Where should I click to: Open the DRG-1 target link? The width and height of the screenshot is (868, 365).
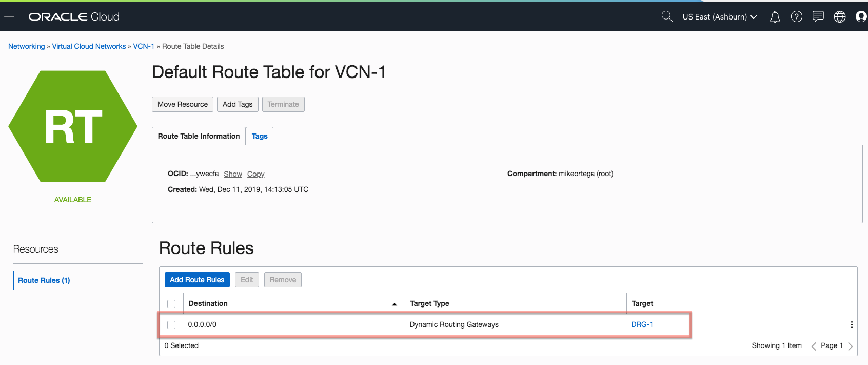tap(642, 324)
